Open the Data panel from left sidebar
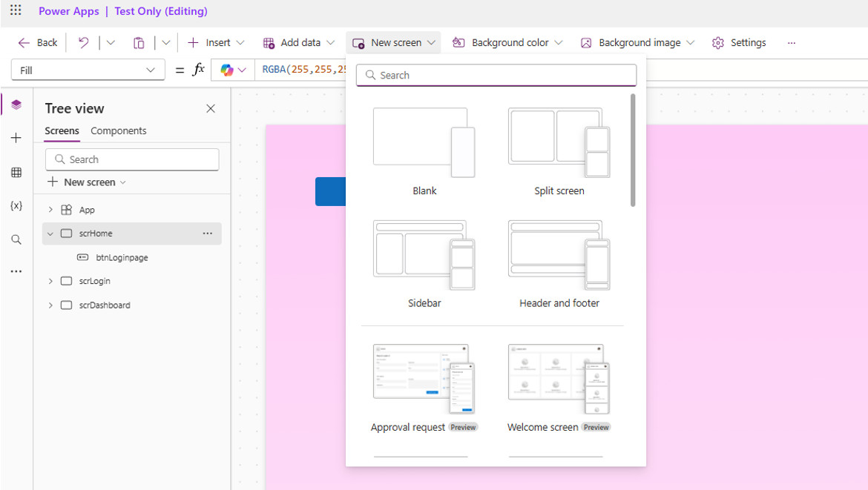 [x=16, y=172]
